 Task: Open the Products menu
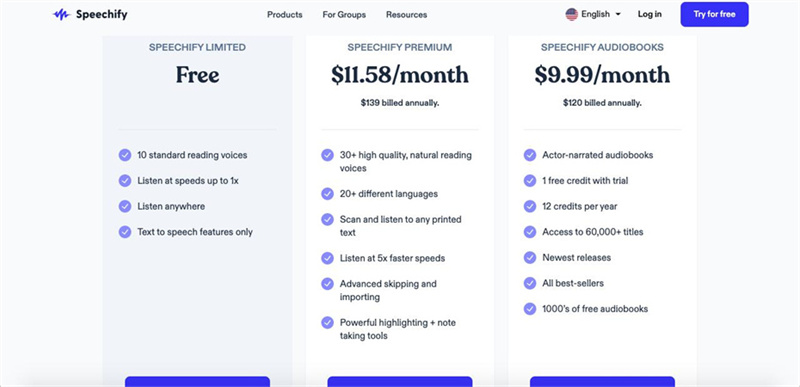(285, 15)
